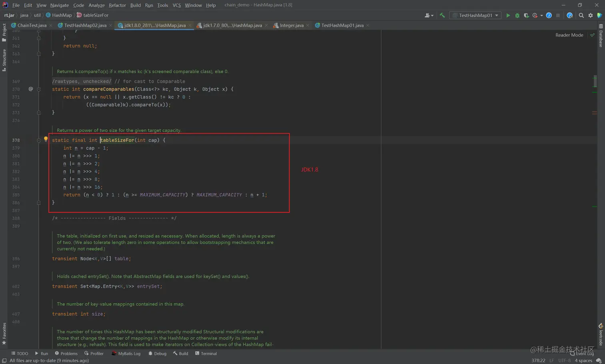This screenshot has height=364, width=605.
Task: Open the Navigate menu
Action: click(x=59, y=5)
